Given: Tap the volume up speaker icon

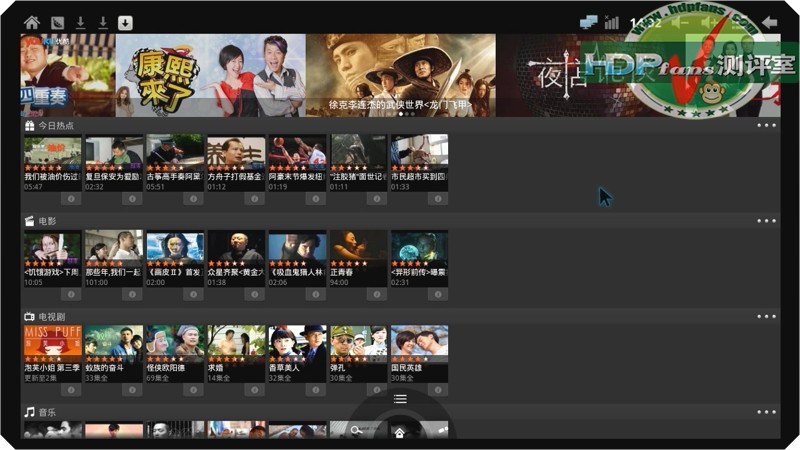Looking at the screenshot, I should 710,23.
